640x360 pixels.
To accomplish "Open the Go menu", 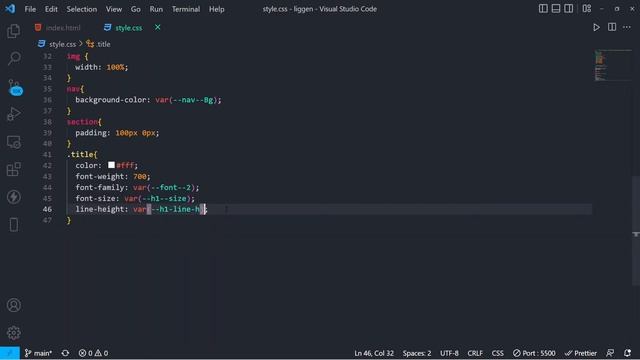I will pyautogui.click(x=136, y=9).
